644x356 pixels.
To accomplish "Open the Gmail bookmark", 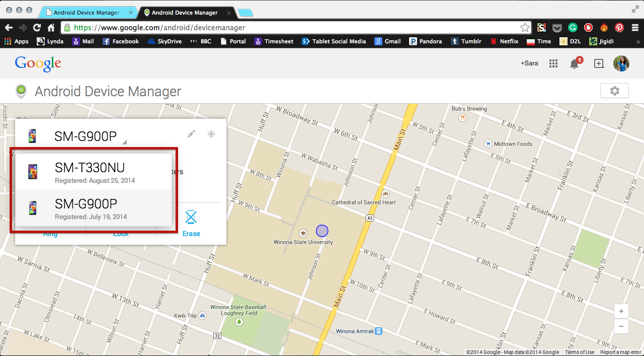I will (x=387, y=41).
